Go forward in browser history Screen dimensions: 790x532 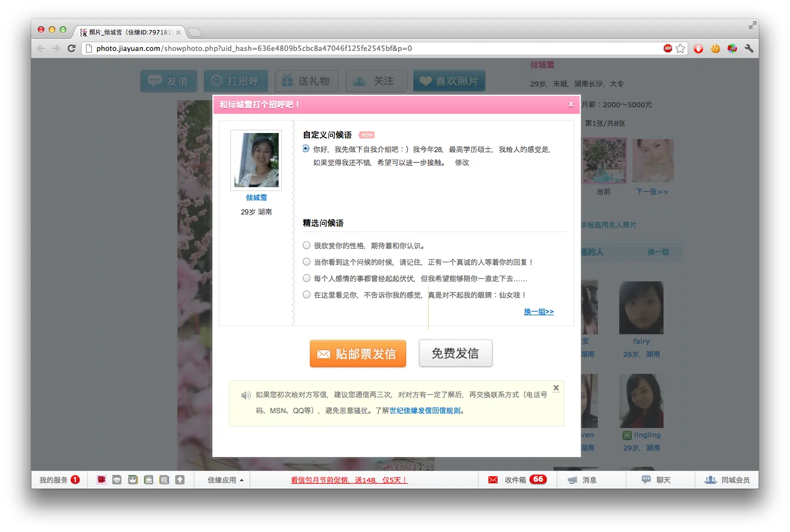pos(56,48)
